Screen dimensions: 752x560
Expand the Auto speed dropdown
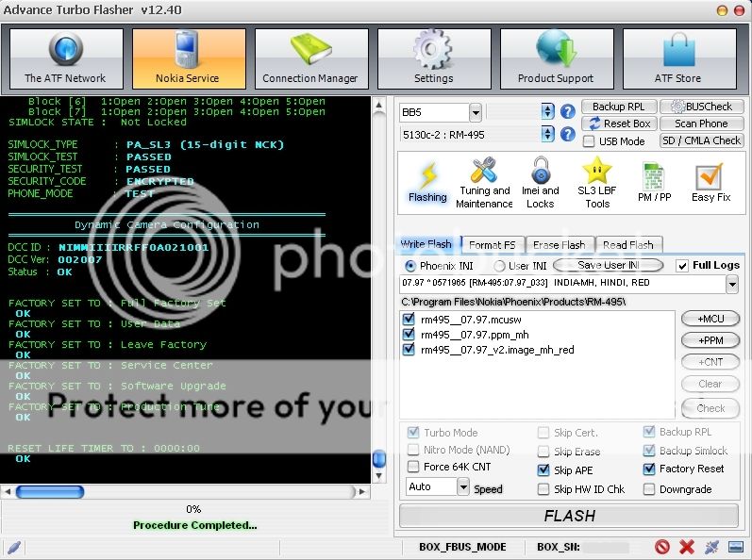(x=462, y=487)
